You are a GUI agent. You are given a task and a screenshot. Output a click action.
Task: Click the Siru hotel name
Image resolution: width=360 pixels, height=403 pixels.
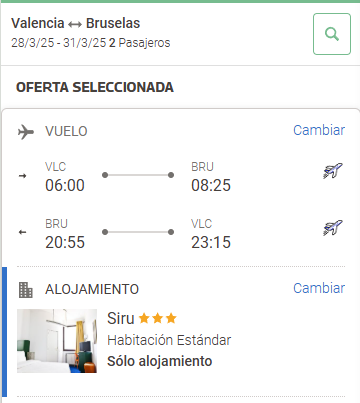click(121, 318)
